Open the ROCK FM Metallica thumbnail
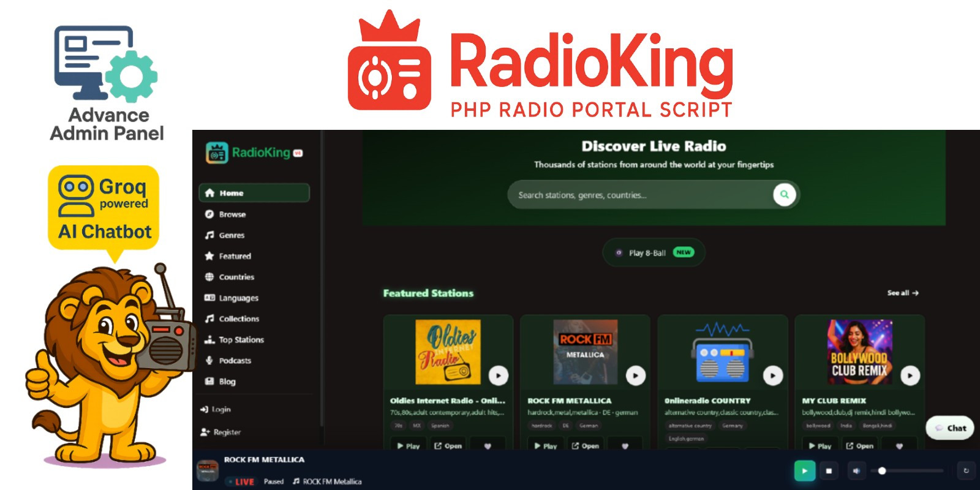 coord(585,352)
